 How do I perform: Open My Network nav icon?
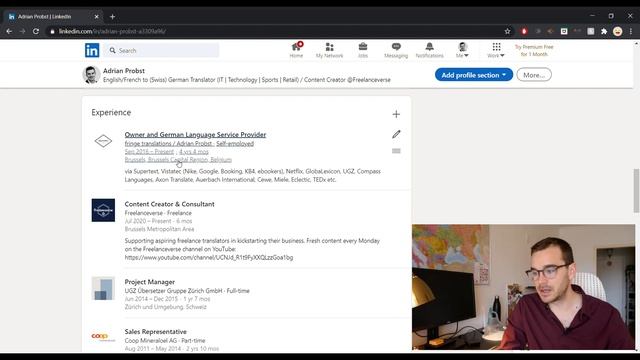329,50
